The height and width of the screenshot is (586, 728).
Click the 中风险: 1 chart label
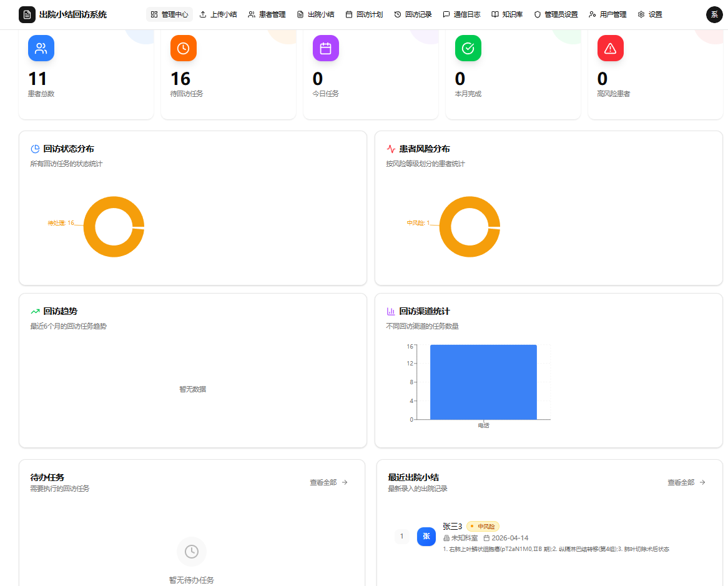tap(418, 223)
